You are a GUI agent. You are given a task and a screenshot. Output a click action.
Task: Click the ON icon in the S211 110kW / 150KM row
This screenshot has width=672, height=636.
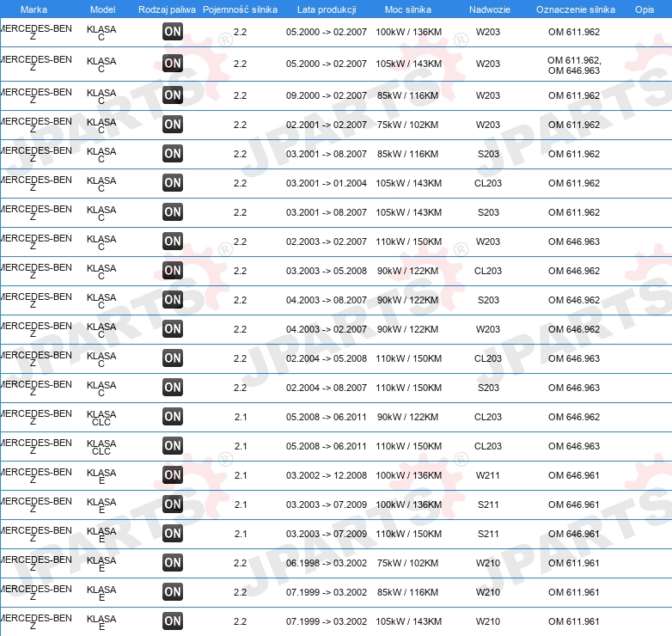click(173, 533)
